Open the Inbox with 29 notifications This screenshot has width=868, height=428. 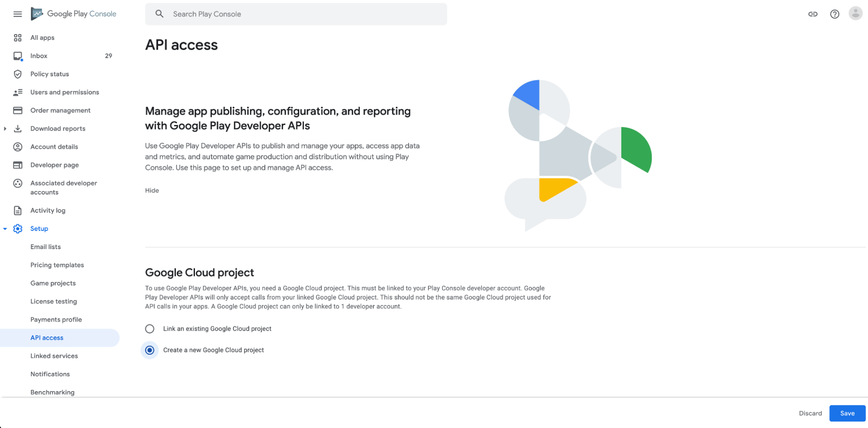[x=39, y=56]
